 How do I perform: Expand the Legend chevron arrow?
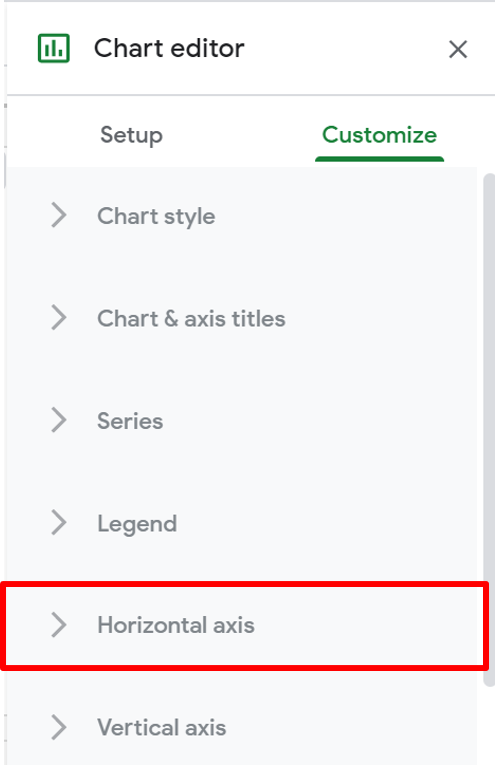click(59, 523)
